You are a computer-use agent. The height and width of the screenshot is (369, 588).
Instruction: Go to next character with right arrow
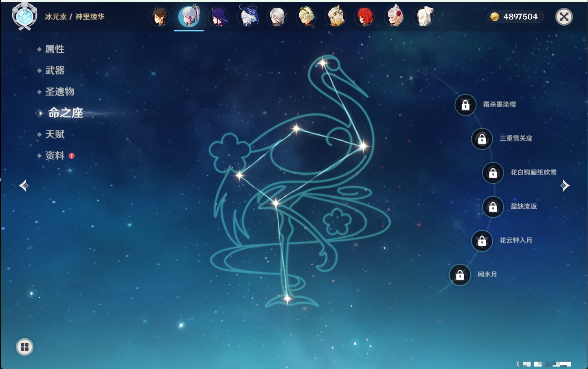click(x=565, y=186)
